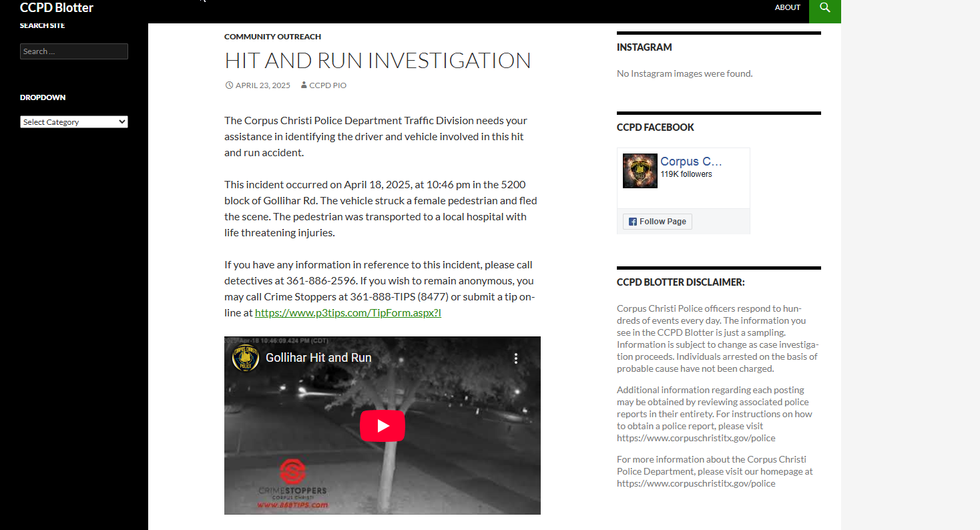Viewport: 980px width, 530px height.
Task: Click the Corpus Christi Facebook profile avatar
Action: (640, 170)
